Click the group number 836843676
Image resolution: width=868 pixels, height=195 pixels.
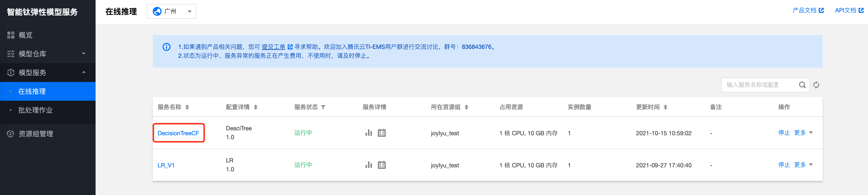(476, 47)
